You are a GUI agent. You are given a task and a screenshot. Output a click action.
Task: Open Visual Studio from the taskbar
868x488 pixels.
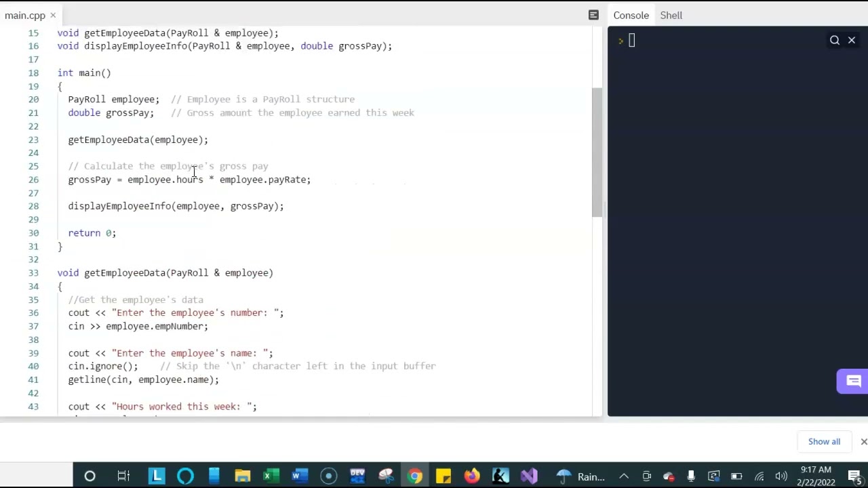529,476
